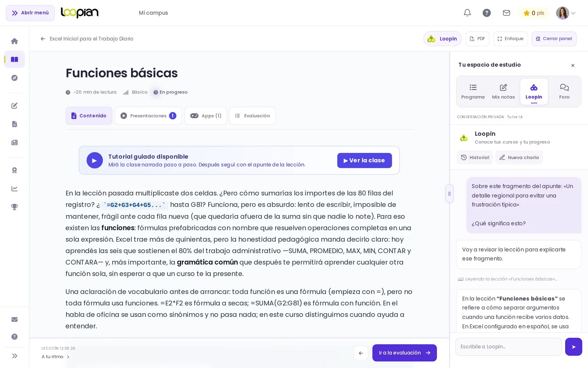The height and width of the screenshot is (368, 588).
Task: Open the user avatar menu
Action: (x=566, y=13)
